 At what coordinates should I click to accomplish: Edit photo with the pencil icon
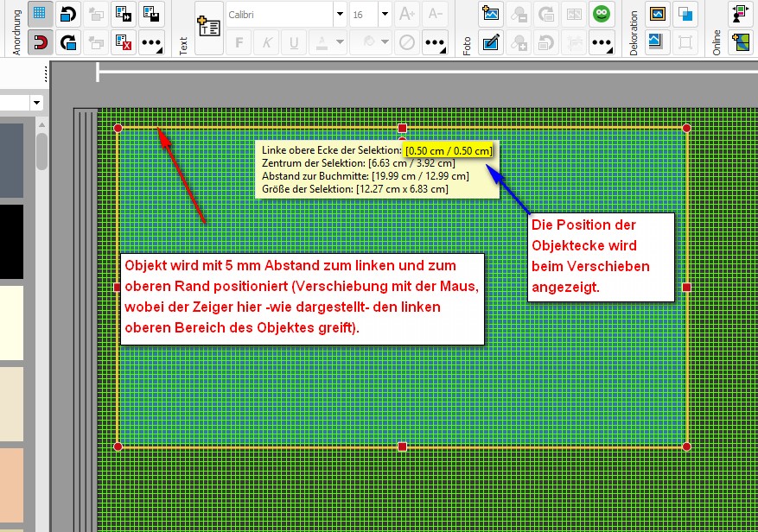[x=491, y=41]
